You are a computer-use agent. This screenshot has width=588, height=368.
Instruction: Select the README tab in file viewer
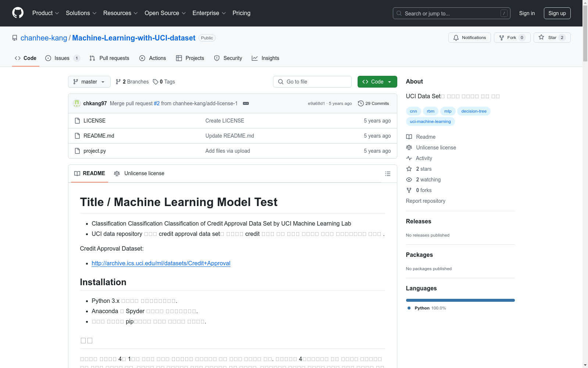90,173
